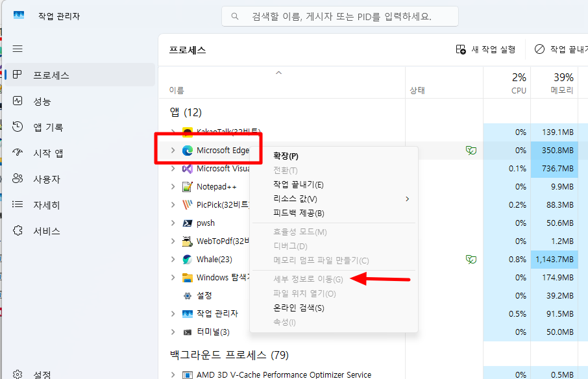Select the PicPick icon

pyautogui.click(x=188, y=204)
